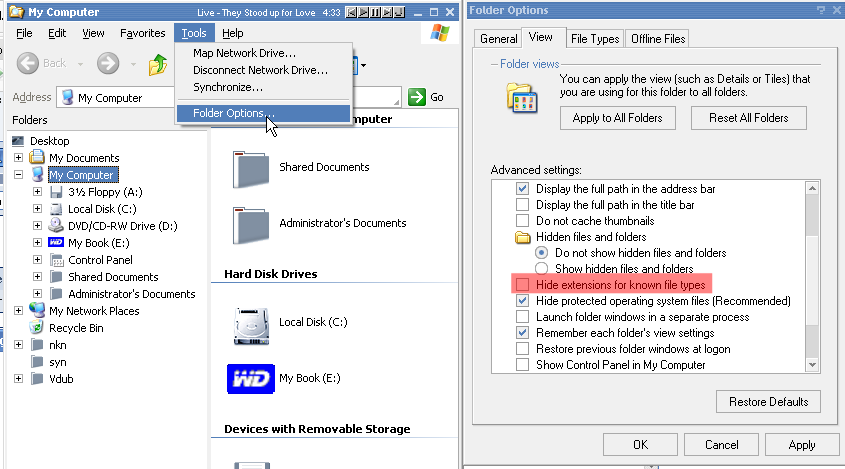This screenshot has height=469, width=845.
Task: Uncheck Remember each folder's view settings
Action: click(x=522, y=333)
